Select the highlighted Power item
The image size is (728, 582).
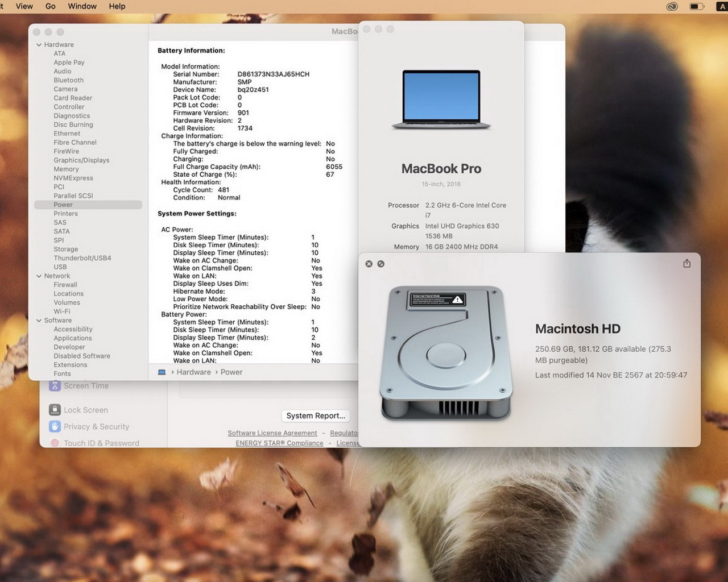pos(88,205)
